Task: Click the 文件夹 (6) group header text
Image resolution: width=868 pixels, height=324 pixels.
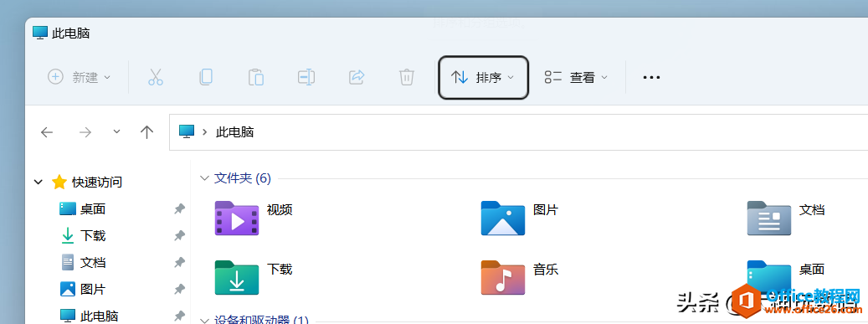Action: pyautogui.click(x=243, y=178)
